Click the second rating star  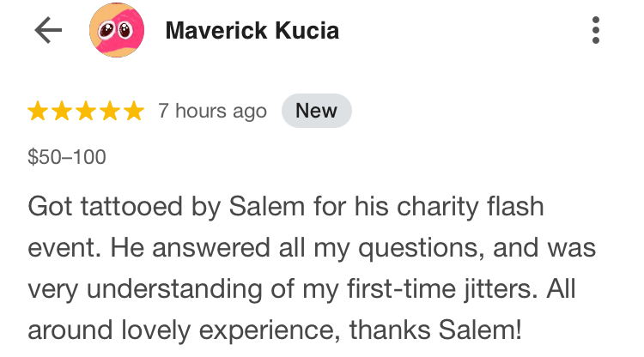(62, 111)
